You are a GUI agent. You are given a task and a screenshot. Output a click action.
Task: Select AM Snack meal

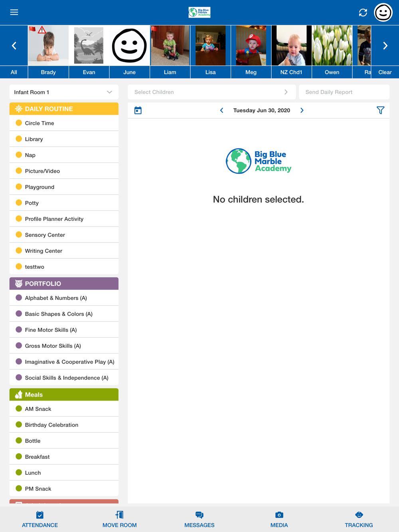(64, 409)
